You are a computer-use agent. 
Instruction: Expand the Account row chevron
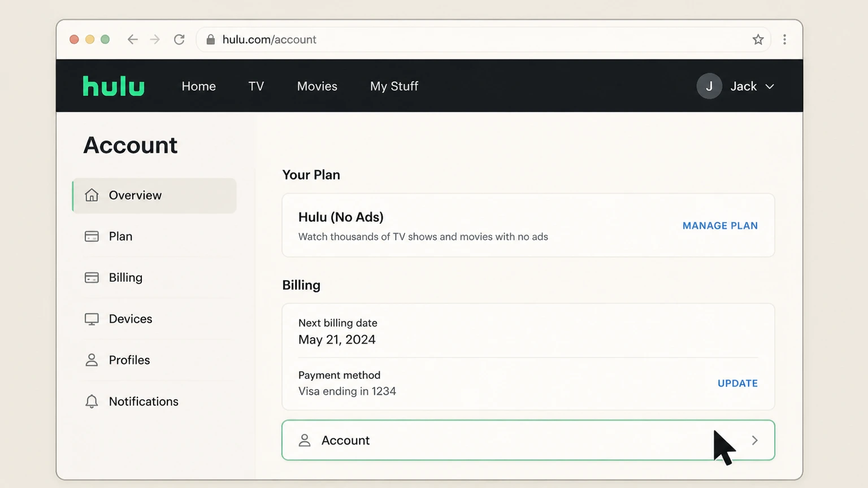coord(755,440)
